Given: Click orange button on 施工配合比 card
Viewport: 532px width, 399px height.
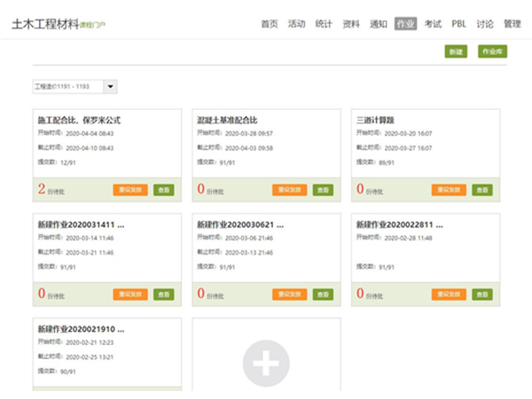Looking at the screenshot, I should (x=130, y=190).
